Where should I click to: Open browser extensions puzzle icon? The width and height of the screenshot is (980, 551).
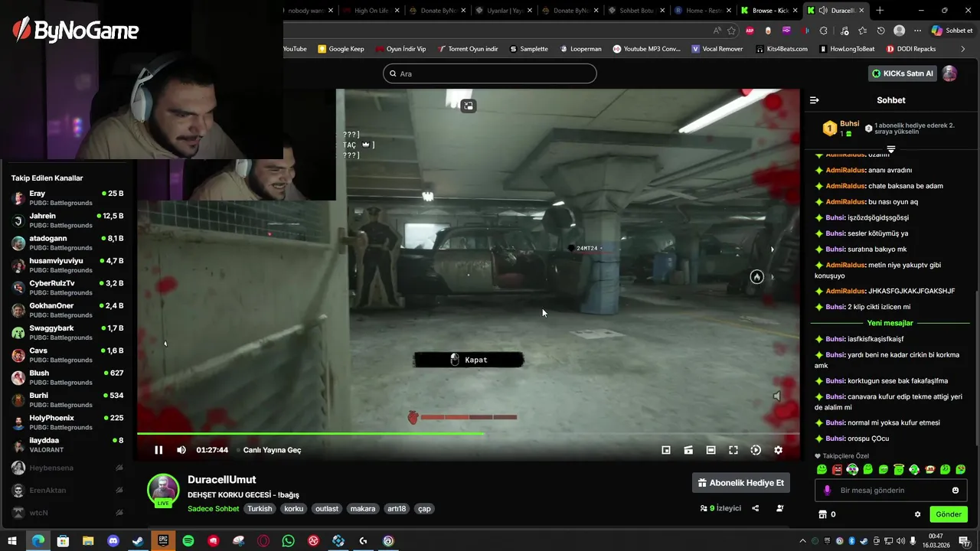[x=824, y=31]
